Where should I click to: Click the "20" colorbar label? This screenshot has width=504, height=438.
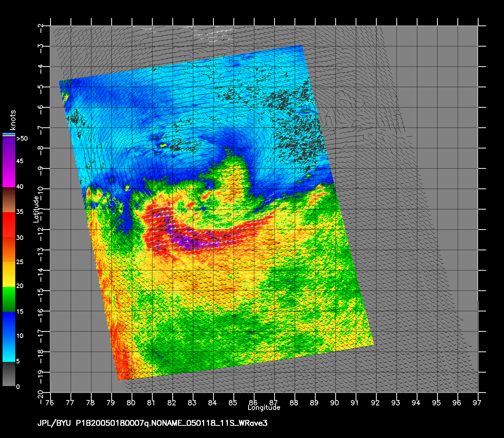tap(20, 286)
